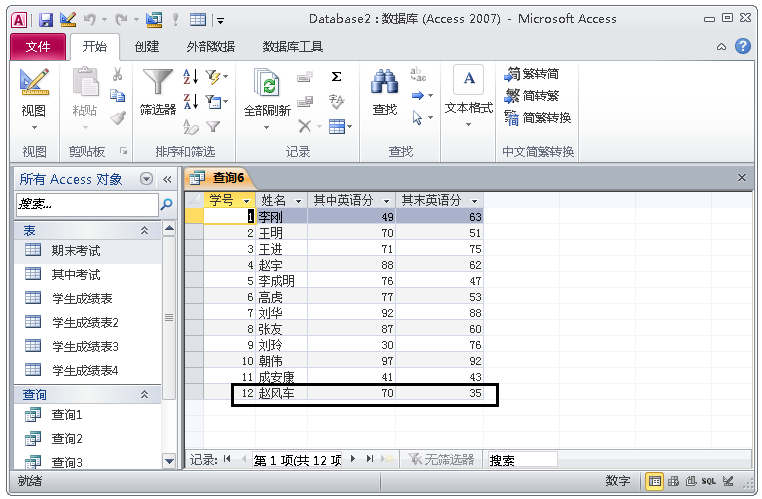
Task: Sort ascending with the A-Z icon
Action: (x=190, y=76)
